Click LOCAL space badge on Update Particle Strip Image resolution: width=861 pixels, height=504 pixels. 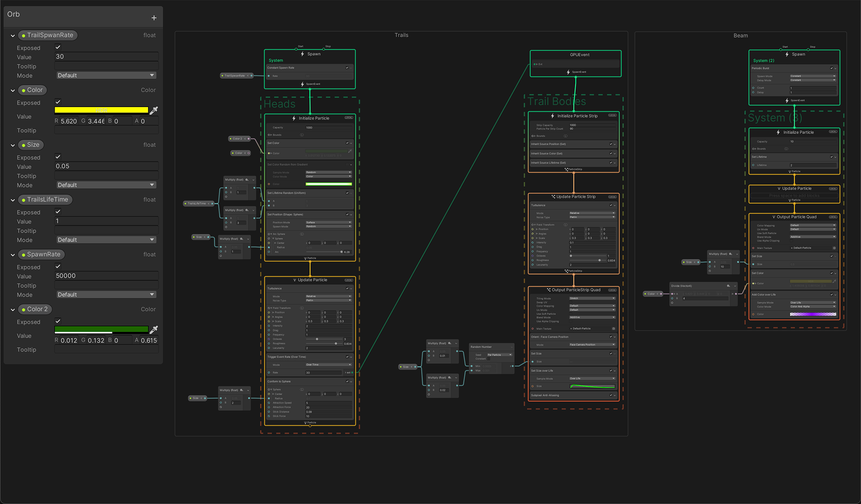pyautogui.click(x=612, y=197)
